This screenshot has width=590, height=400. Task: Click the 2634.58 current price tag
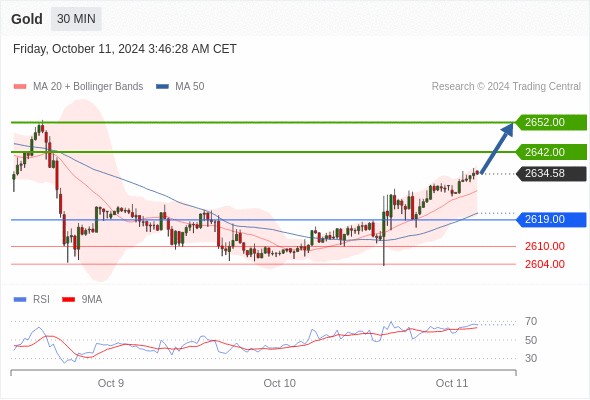coord(551,173)
